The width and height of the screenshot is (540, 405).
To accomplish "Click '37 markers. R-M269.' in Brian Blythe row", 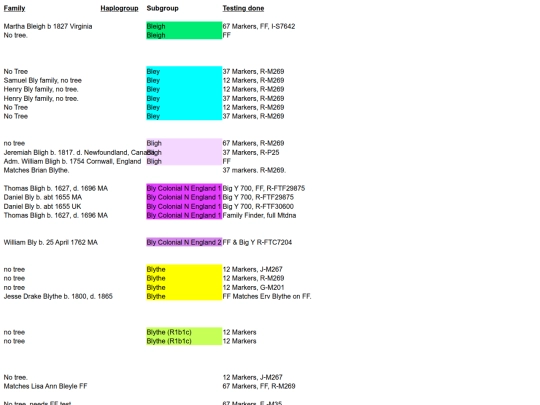I will (x=254, y=170).
